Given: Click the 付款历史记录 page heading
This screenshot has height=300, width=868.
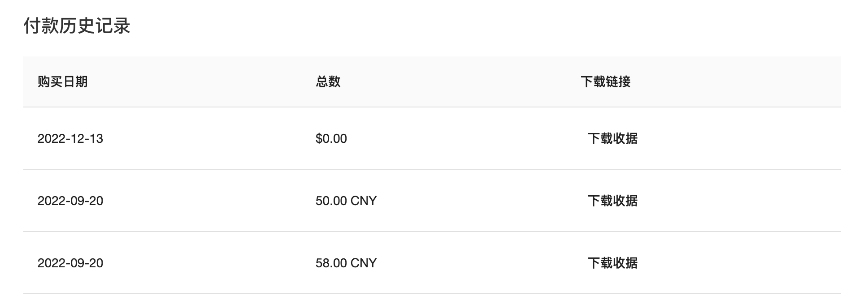Looking at the screenshot, I should pyautogui.click(x=77, y=26).
